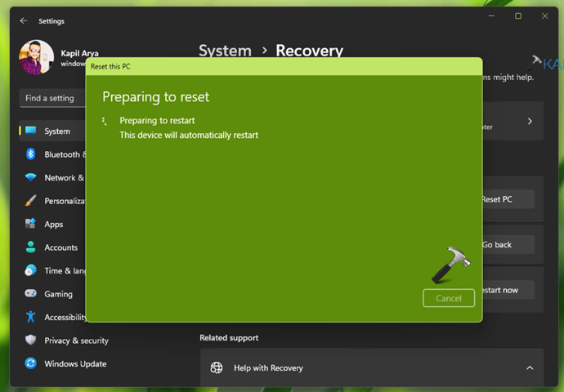Screen dimensions: 564x392
Task: Click the Personalization paintbrush icon
Action: (30, 200)
